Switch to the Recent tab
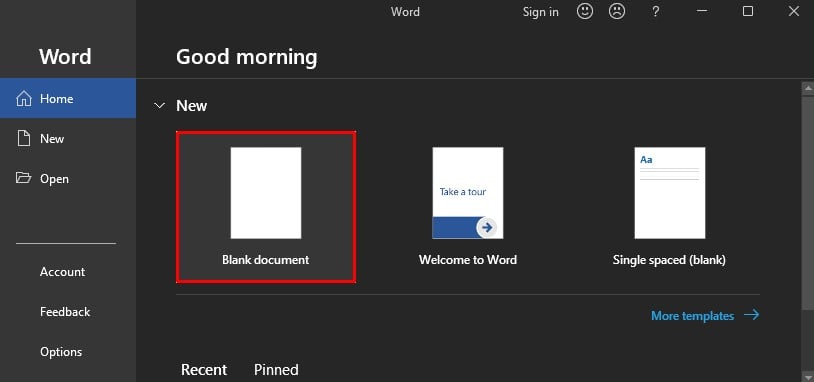The image size is (814, 382). (x=204, y=370)
